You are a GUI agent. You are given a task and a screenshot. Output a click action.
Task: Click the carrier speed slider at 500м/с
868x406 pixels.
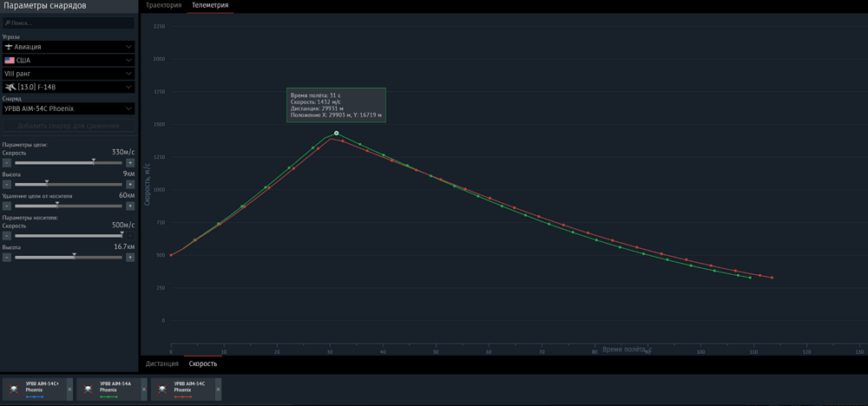[122, 235]
